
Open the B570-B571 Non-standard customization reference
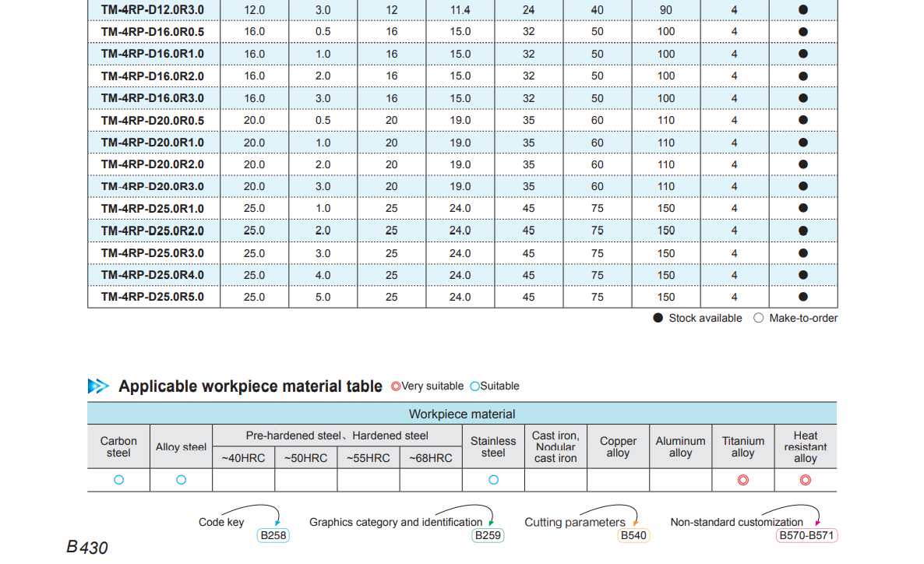click(806, 536)
